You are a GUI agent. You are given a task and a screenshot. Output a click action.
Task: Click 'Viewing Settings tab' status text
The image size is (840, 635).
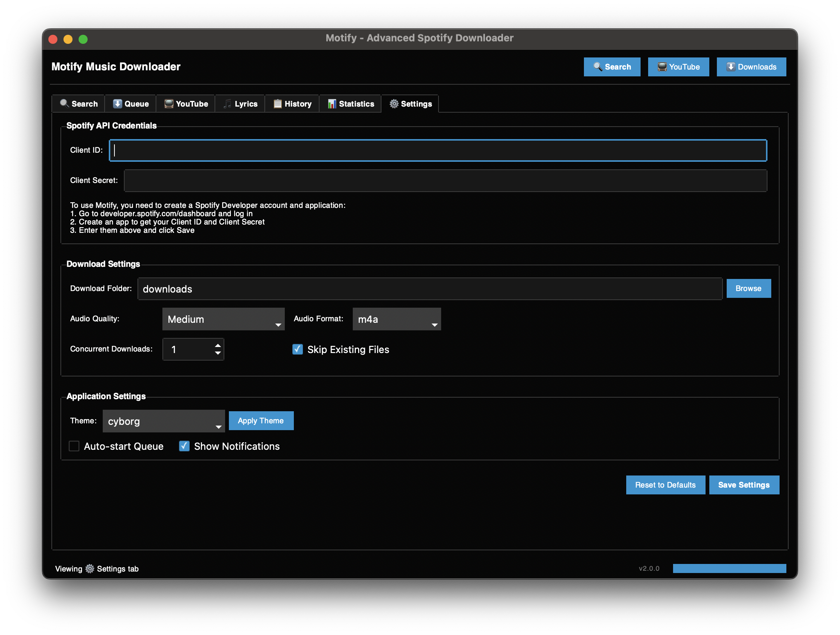click(97, 569)
